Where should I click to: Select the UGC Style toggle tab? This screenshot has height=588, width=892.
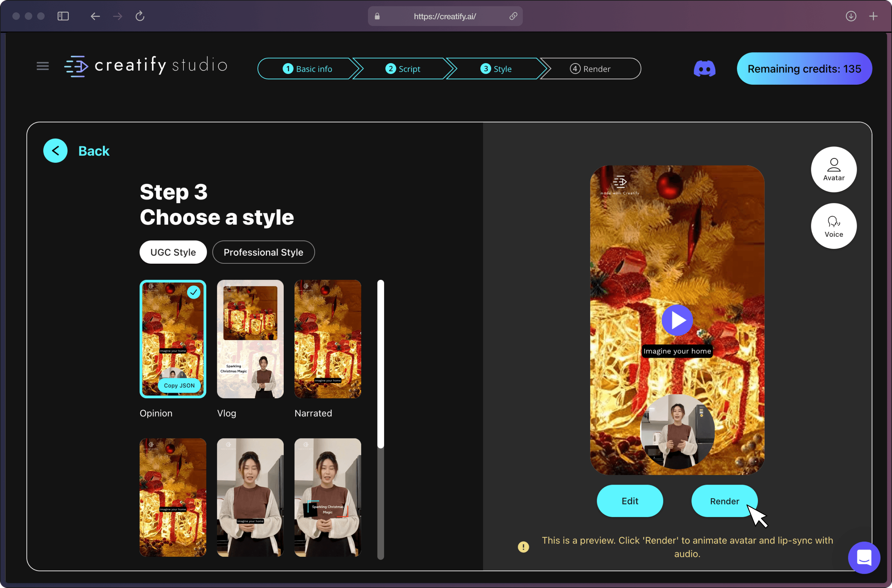(x=173, y=252)
